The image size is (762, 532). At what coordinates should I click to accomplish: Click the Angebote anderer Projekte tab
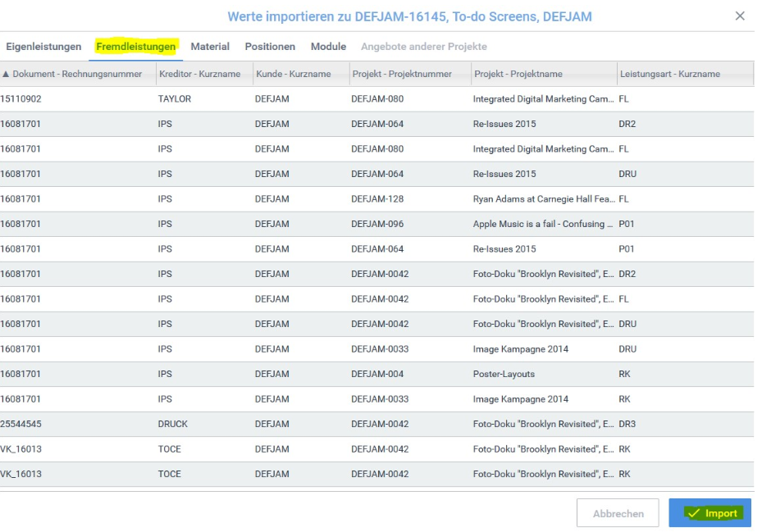point(424,47)
